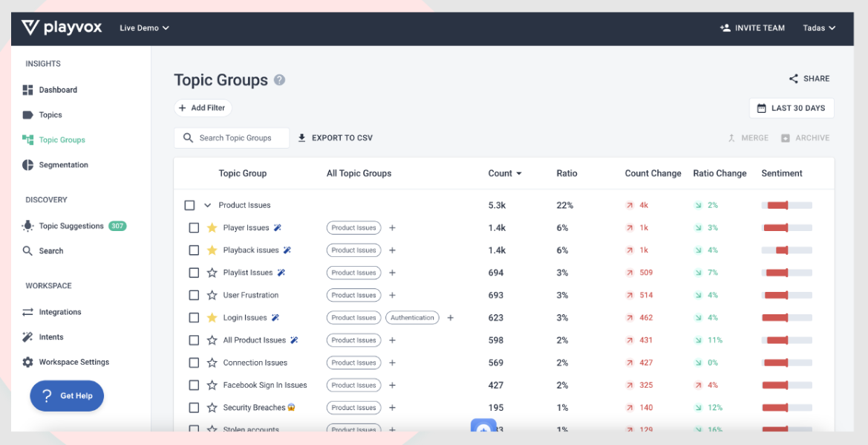Image resolution: width=868 pixels, height=445 pixels.
Task: Click the share icon next to SHARE
Action: [x=794, y=79]
